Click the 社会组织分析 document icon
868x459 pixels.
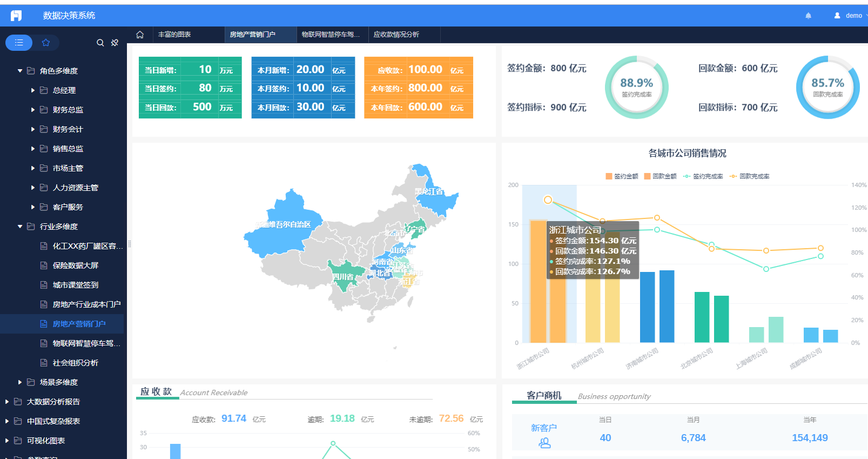(44, 363)
